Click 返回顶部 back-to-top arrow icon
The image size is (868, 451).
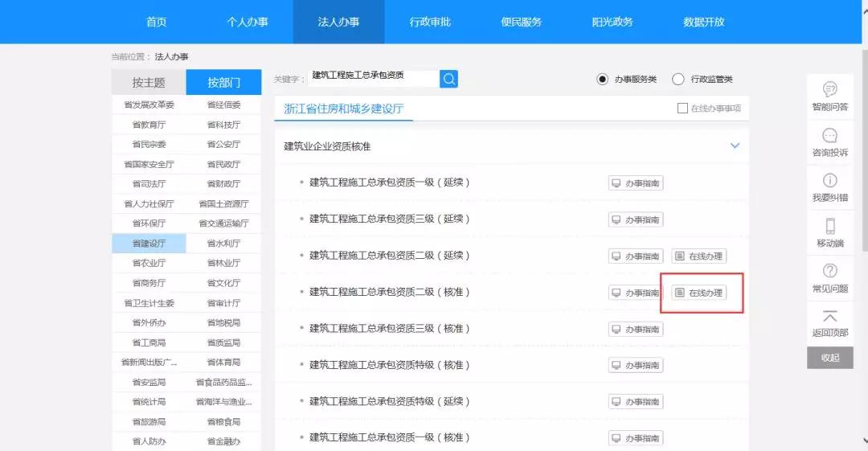coord(829,317)
